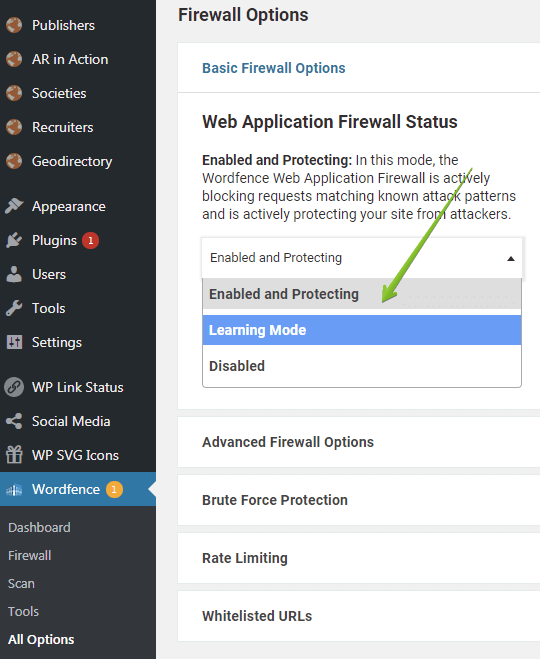
Task: Click the Social Media share icon
Action: (14, 421)
